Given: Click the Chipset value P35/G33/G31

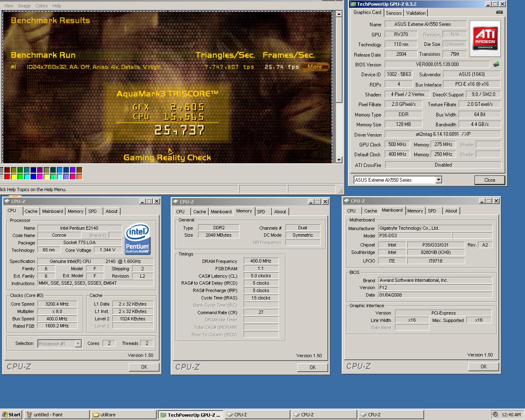Looking at the screenshot, I should click(x=436, y=245).
